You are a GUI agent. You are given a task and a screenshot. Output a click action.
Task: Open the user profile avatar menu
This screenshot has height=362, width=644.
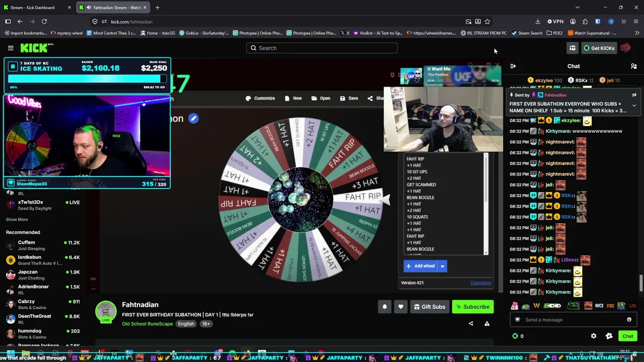625,48
